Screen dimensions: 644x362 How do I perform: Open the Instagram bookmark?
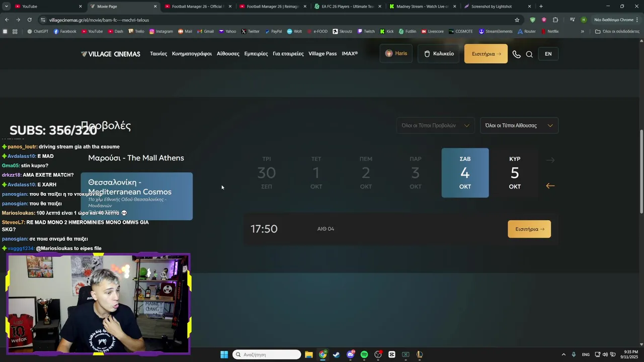pos(161,31)
